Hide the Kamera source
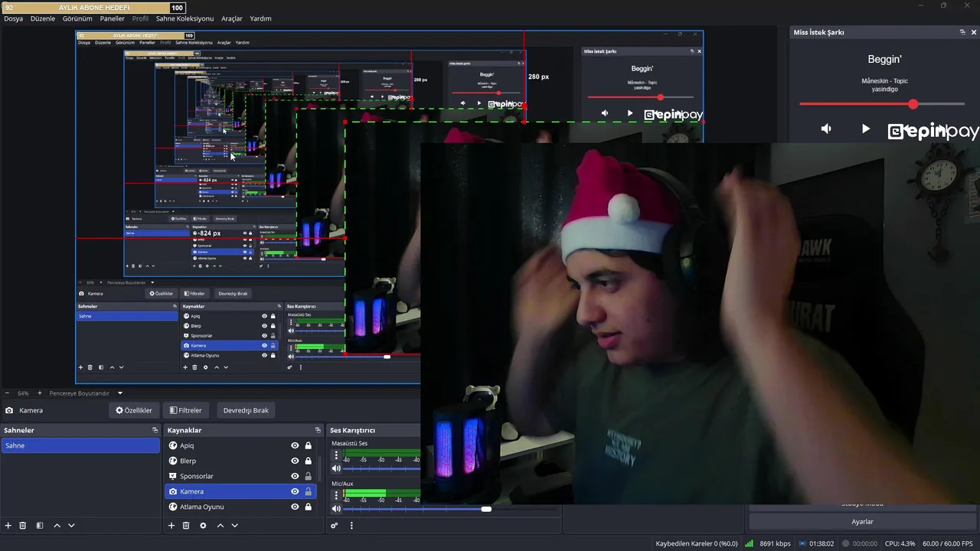The width and height of the screenshot is (980, 551). click(x=295, y=491)
